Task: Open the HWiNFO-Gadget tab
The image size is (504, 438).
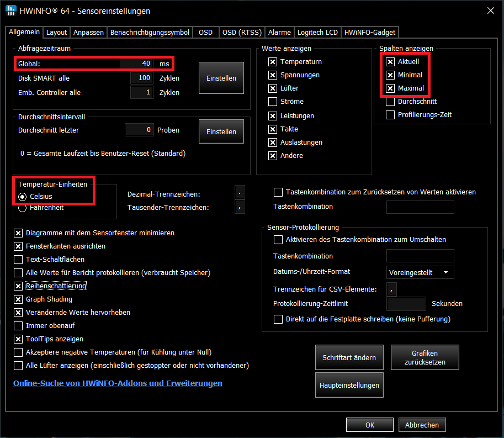Action: [x=370, y=33]
